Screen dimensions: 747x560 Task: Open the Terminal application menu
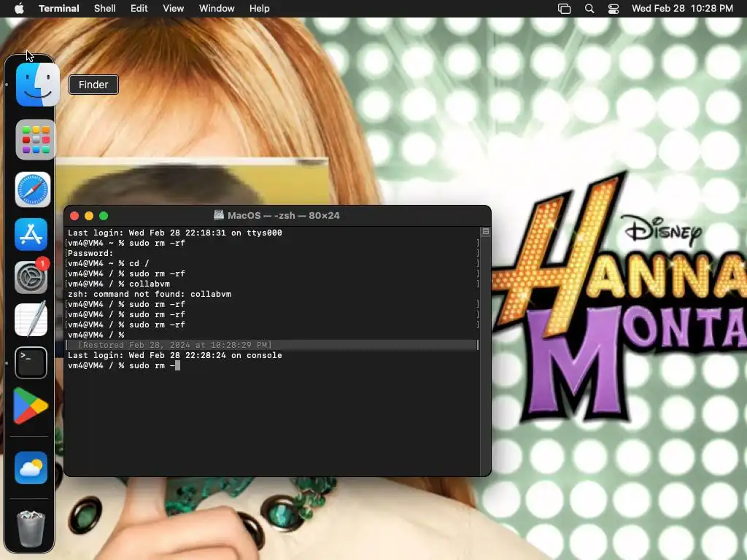[x=59, y=9]
